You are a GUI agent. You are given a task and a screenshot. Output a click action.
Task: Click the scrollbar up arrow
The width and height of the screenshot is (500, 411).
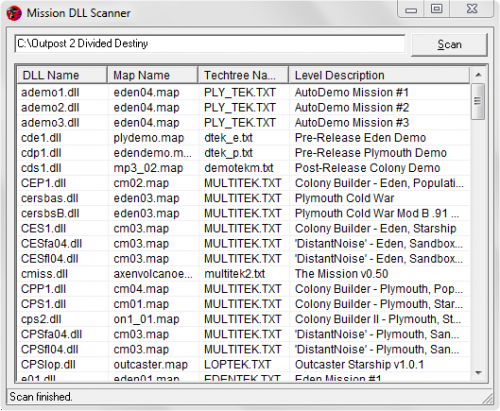click(478, 75)
